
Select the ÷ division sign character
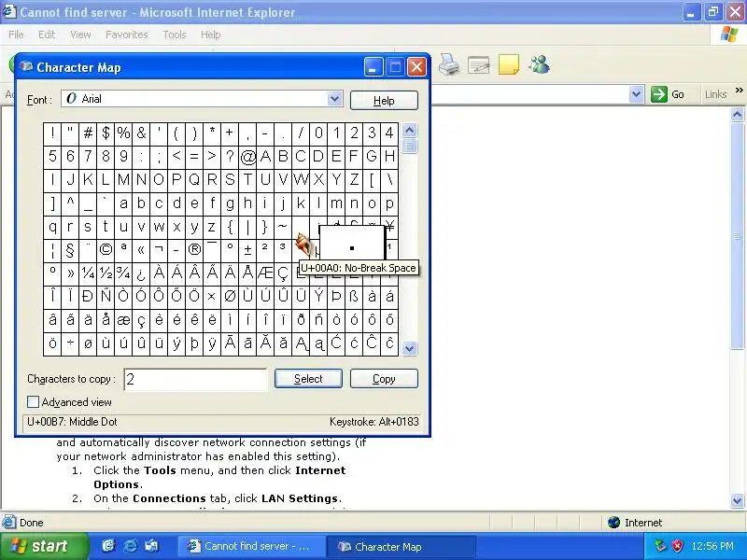[70, 343]
